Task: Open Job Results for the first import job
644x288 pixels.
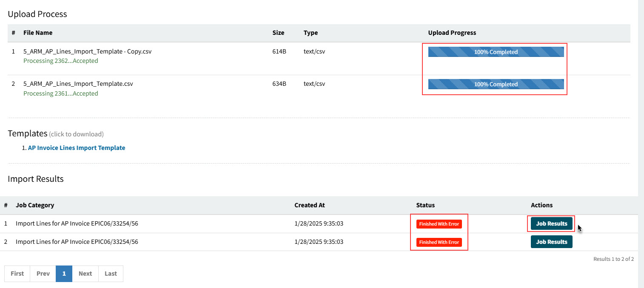Action: click(551, 224)
